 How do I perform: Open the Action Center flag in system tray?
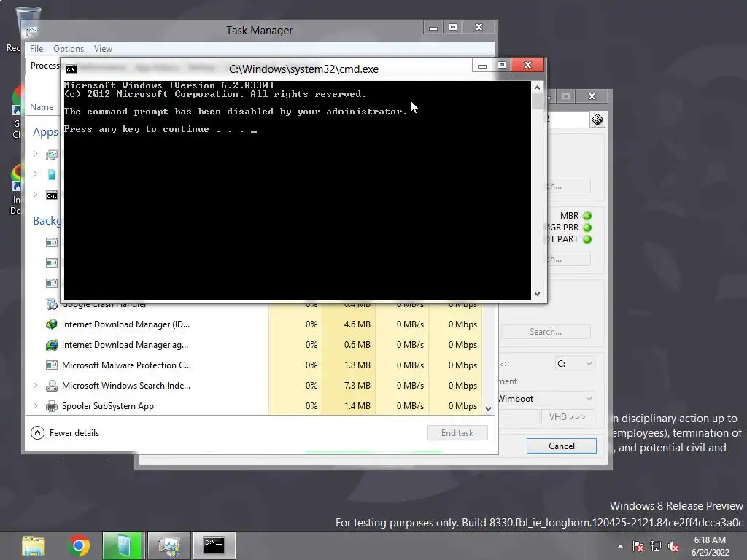point(638,546)
